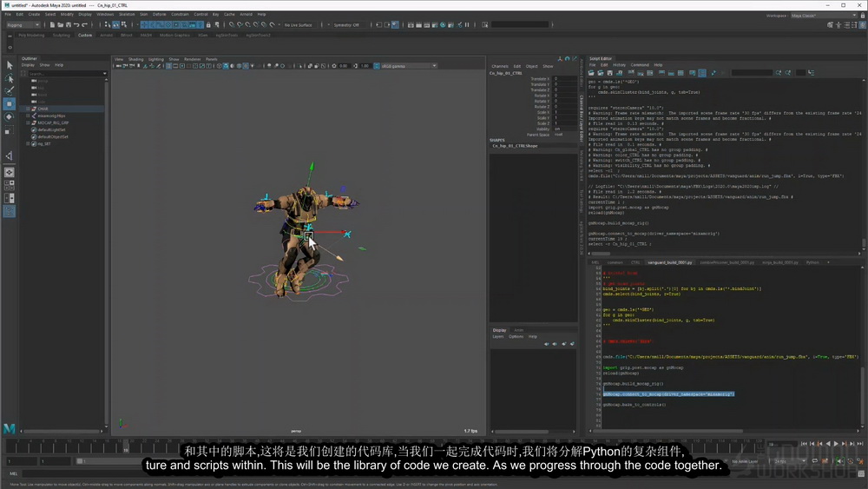Open the Symmetry Off dropdown
The height and width of the screenshot is (489, 868).
coord(346,25)
